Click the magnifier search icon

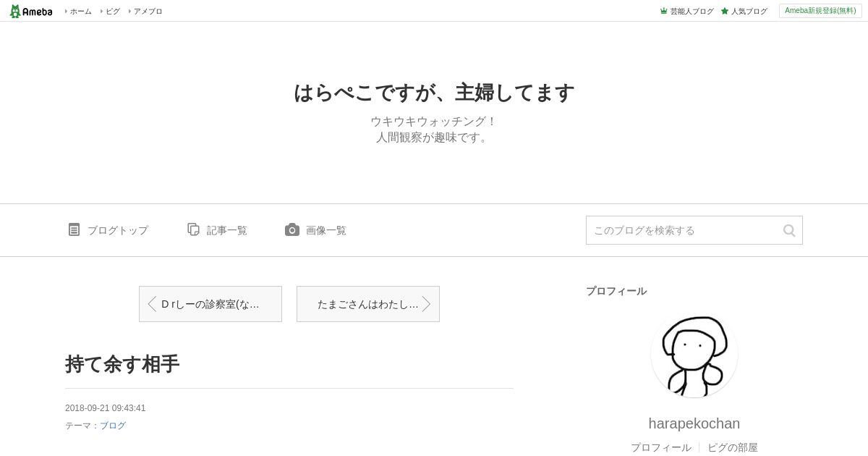click(x=789, y=230)
